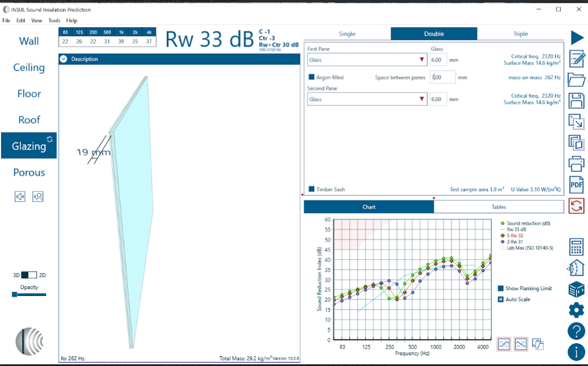Open the Help menu
This screenshot has width=588, height=366.
click(x=72, y=21)
